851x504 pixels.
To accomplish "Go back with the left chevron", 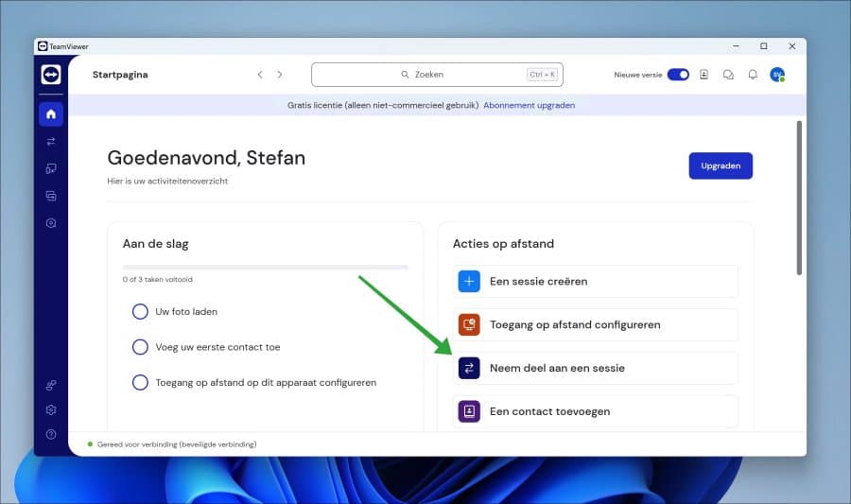I will [260, 75].
